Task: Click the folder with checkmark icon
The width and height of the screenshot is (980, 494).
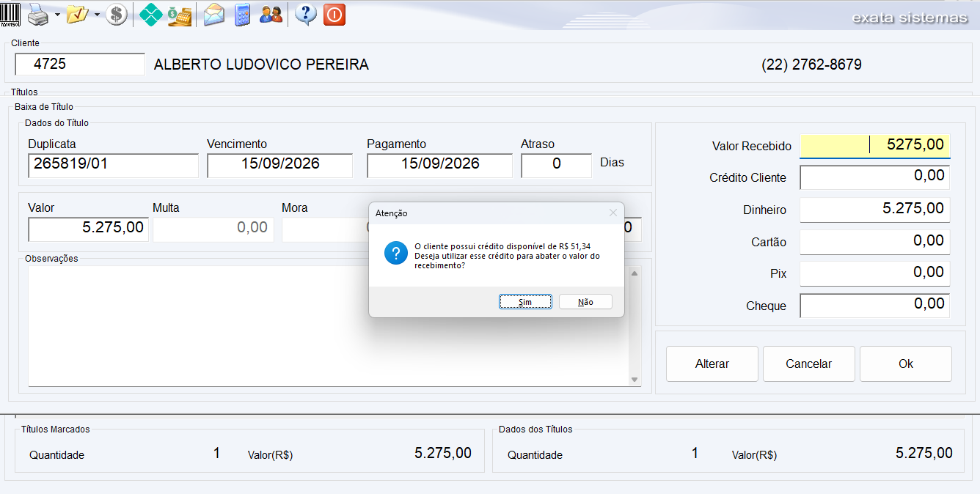Action: (x=77, y=14)
